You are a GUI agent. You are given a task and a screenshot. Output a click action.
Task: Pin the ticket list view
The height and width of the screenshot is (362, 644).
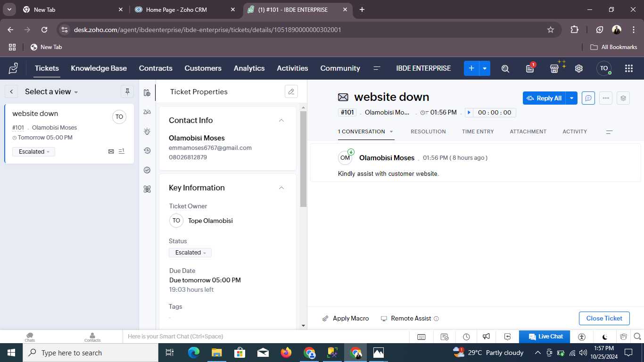pos(127,91)
